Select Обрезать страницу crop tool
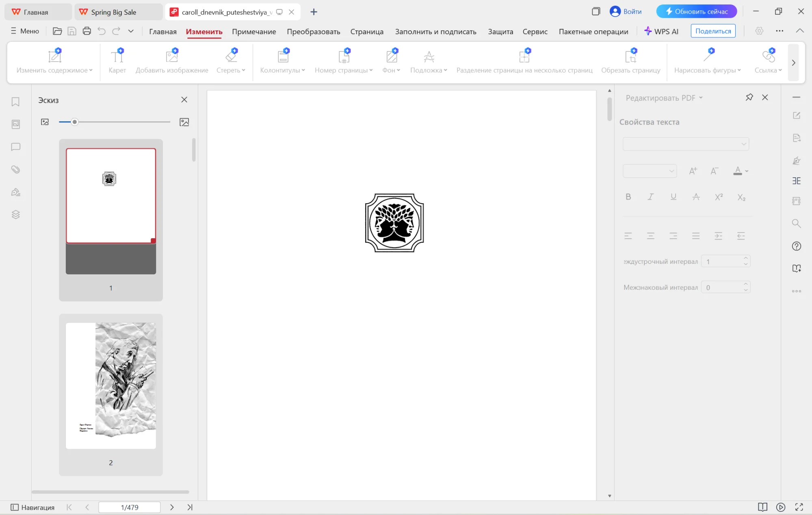 pyautogui.click(x=630, y=61)
